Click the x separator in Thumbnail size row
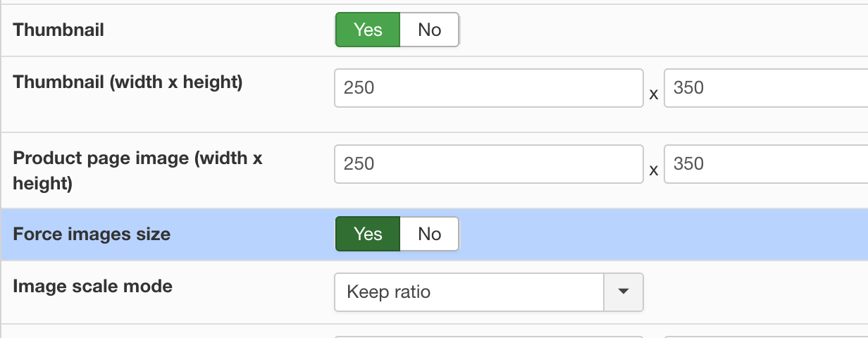The height and width of the screenshot is (338, 868). 654,94
